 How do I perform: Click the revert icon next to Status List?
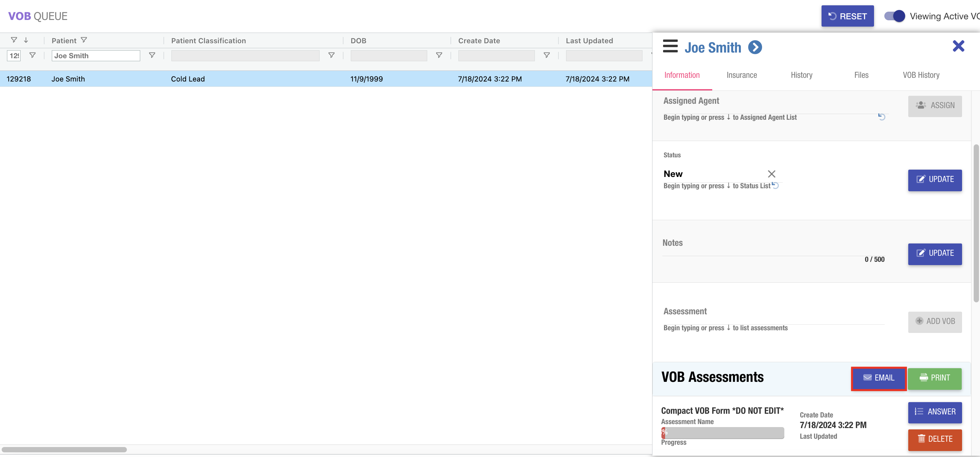click(x=775, y=186)
